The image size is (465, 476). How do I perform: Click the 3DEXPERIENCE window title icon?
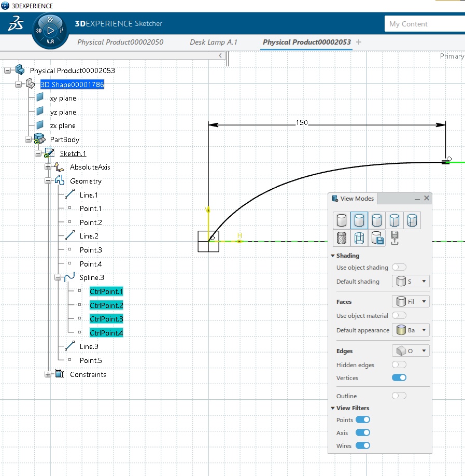pyautogui.click(x=5, y=6)
